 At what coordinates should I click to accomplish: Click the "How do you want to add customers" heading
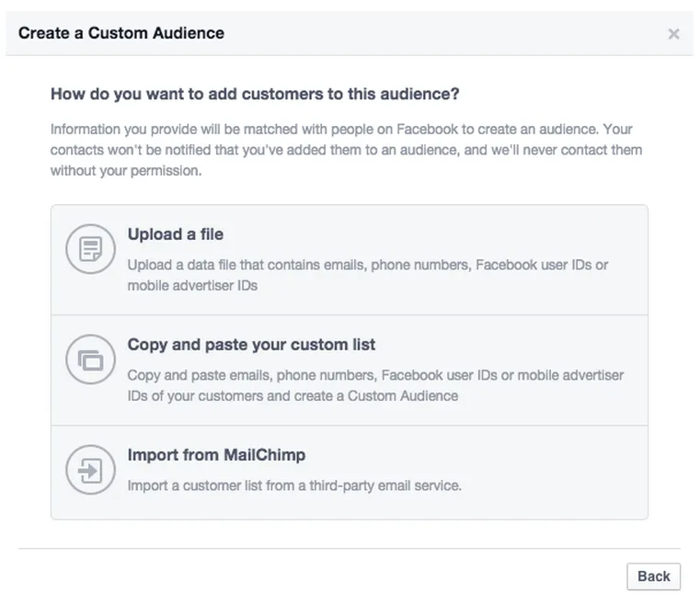coord(255,94)
